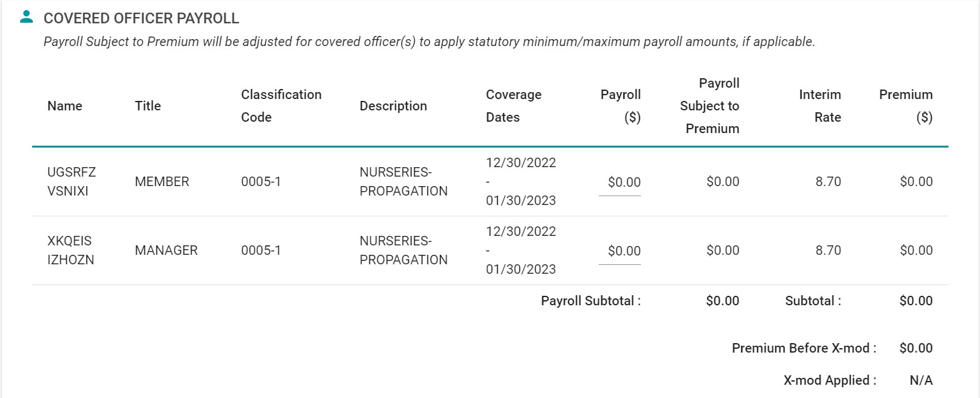Click the Covered Officer Payroll heading
The width and height of the screenshot is (980, 398).
141,18
